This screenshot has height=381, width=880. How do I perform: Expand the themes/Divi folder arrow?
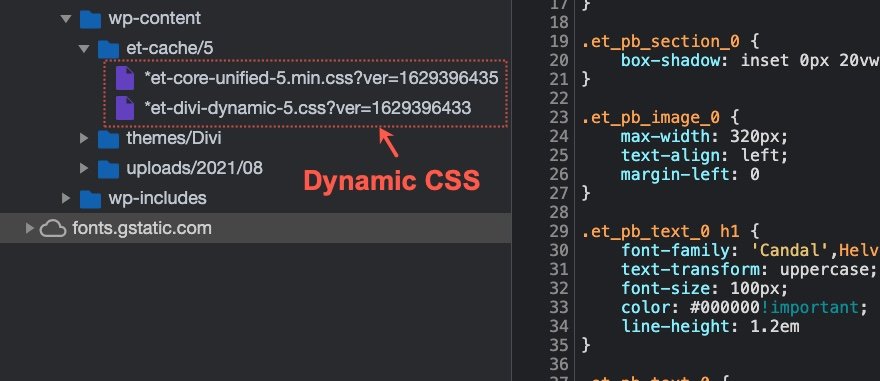click(84, 138)
